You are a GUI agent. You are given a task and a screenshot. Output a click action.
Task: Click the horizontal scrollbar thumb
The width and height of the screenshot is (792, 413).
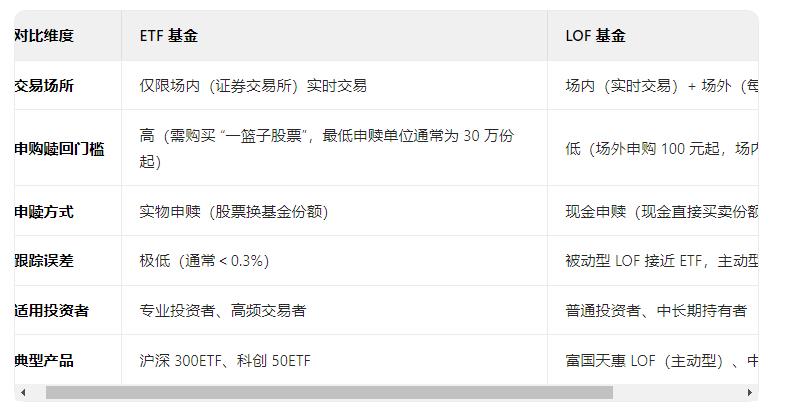coord(329,392)
